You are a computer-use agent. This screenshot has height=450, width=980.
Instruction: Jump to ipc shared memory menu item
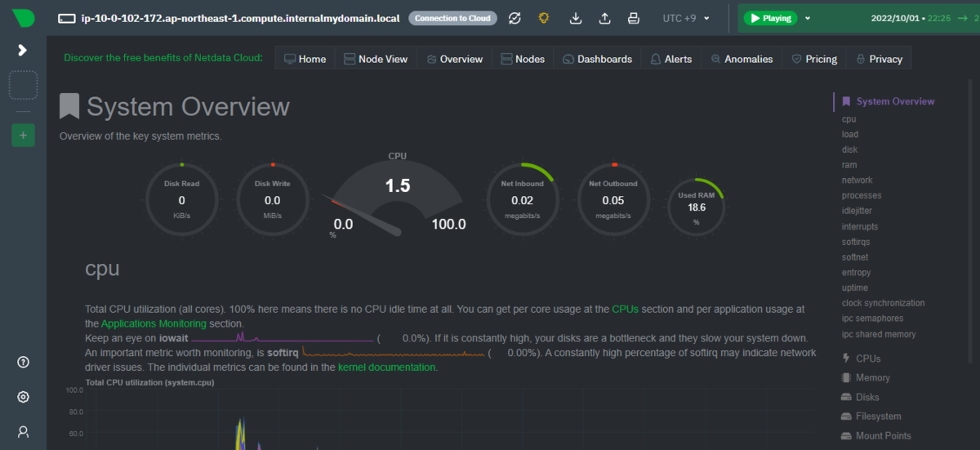tap(879, 334)
